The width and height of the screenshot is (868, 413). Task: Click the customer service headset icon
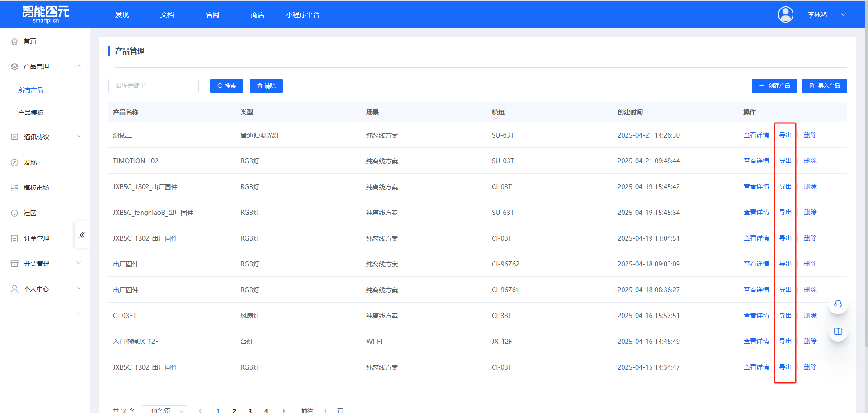click(x=838, y=304)
